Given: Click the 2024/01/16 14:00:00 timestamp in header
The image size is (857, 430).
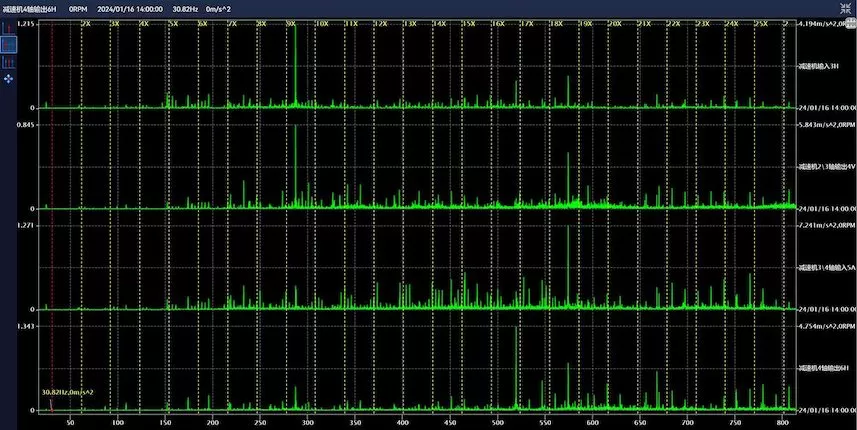Looking at the screenshot, I should [129, 8].
